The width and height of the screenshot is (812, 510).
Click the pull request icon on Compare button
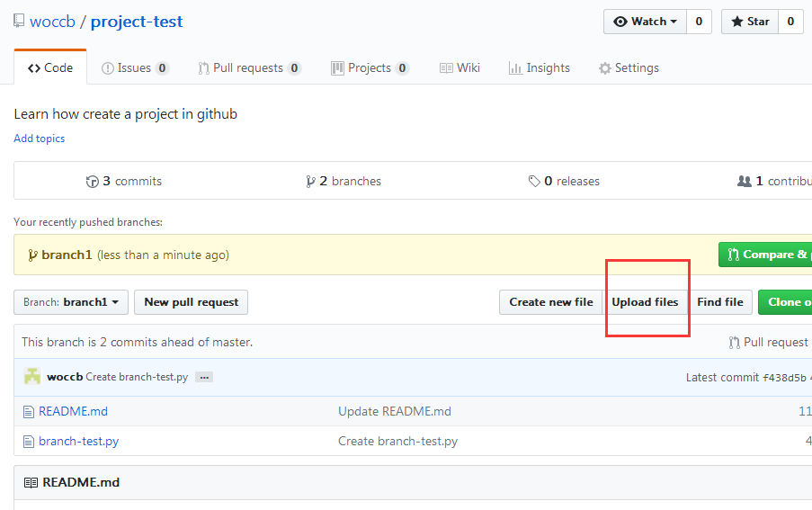[x=733, y=255]
